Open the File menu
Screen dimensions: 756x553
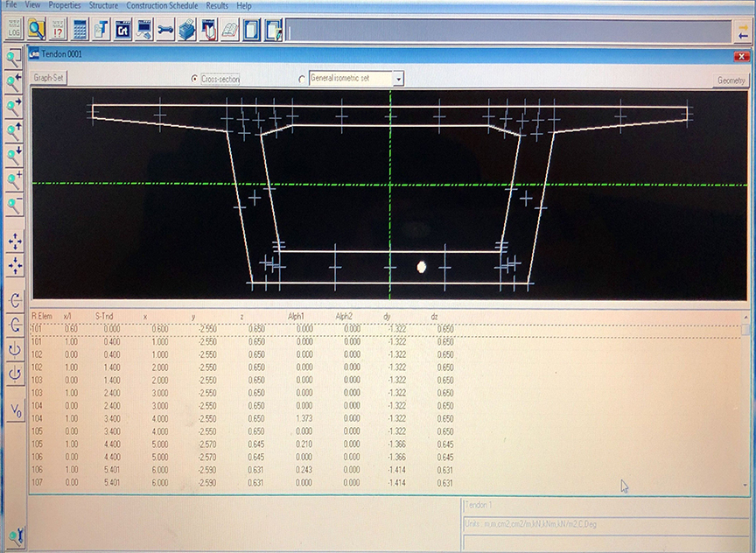(x=11, y=5)
